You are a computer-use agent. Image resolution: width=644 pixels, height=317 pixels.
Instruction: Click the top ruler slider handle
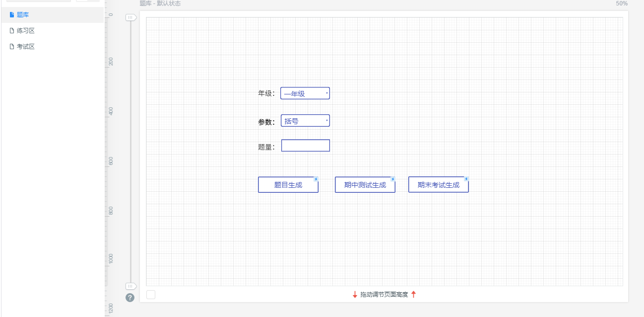[x=131, y=17]
